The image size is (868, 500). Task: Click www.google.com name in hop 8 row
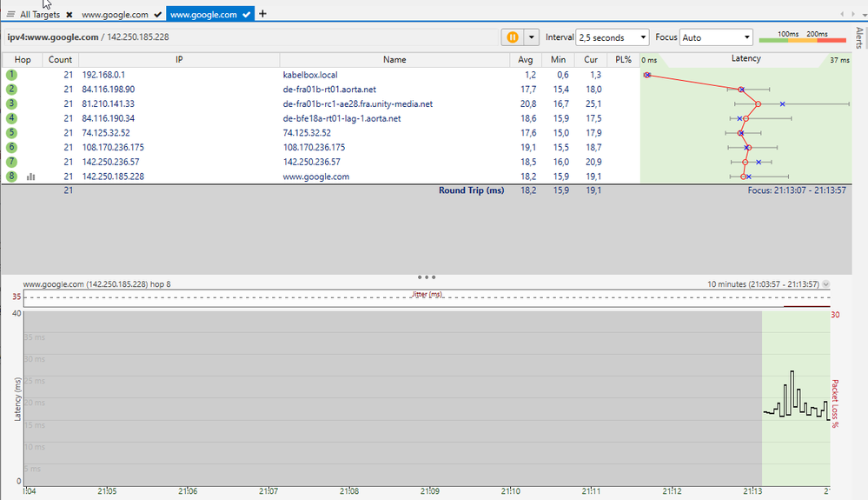point(316,177)
